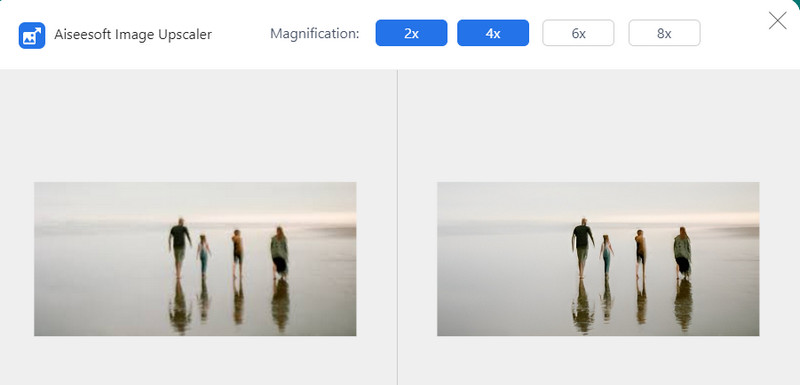Click the man's water reflection in the right photo

tap(583, 306)
